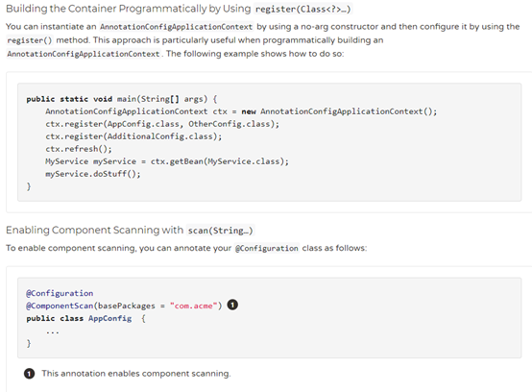Click heading 'Building the Container Programmatically by Using'
Screen dimensions: 532x392
129,9
